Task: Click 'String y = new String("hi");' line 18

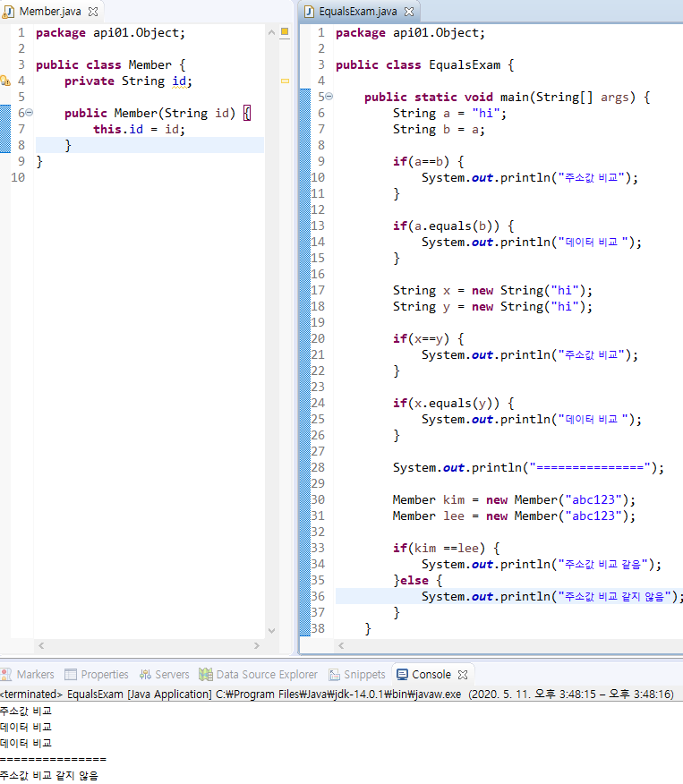Action: [492, 306]
